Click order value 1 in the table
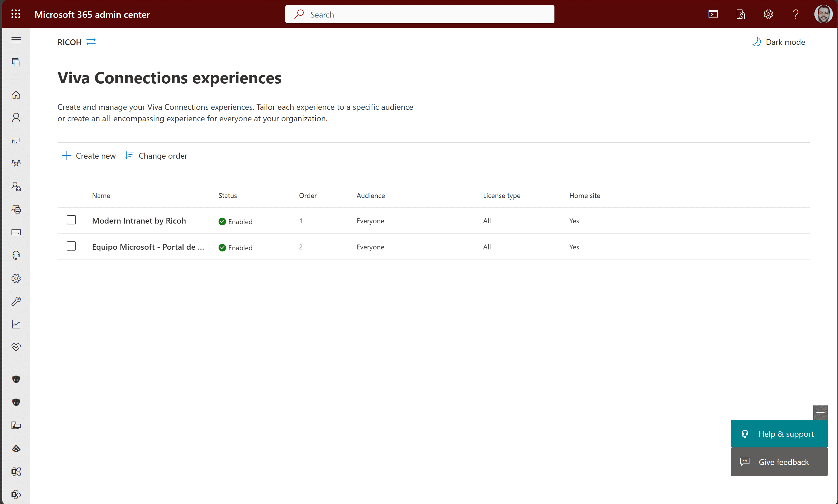Viewport: 838px width, 504px height. tap(301, 221)
